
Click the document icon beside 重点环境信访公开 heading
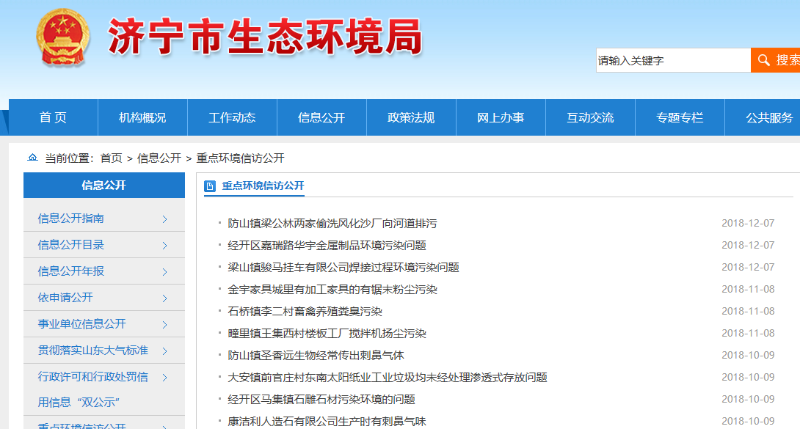click(x=210, y=186)
